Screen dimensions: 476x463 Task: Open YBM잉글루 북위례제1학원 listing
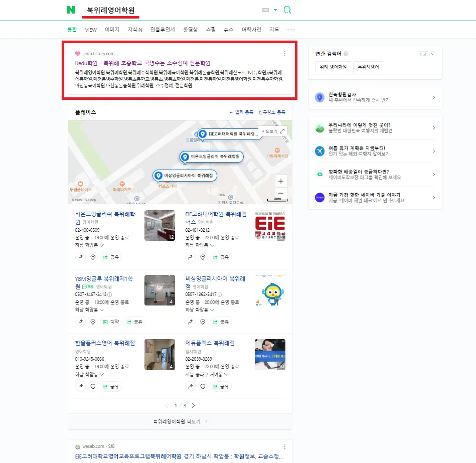pos(104,282)
